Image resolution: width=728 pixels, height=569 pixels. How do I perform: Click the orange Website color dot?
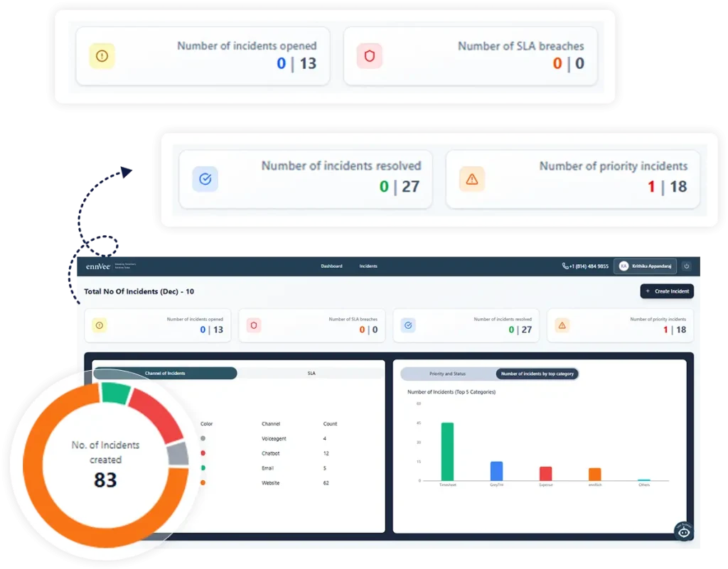click(203, 483)
